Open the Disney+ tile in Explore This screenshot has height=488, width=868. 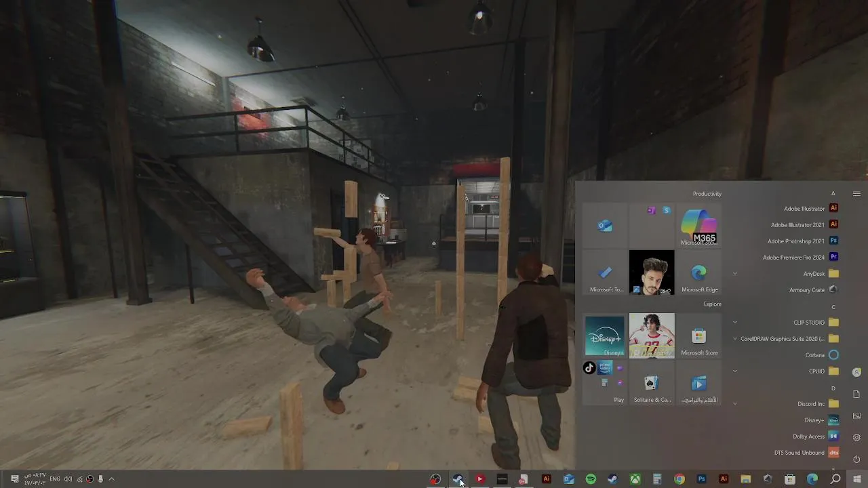click(x=605, y=335)
